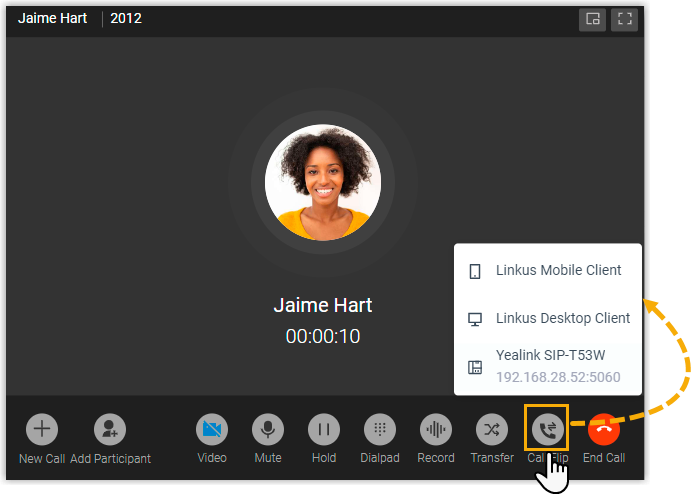This screenshot has width=692, height=494.
Task: Click the Add Participant label
Action: (x=110, y=459)
